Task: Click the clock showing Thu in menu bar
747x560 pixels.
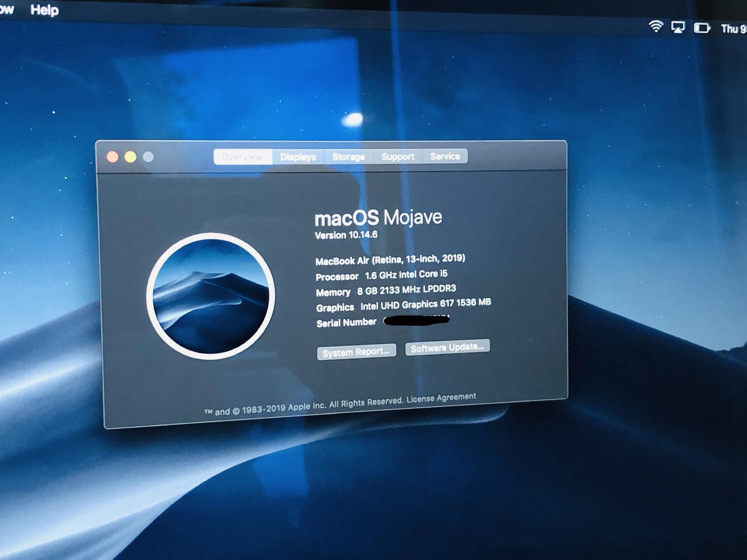Action: click(x=734, y=29)
